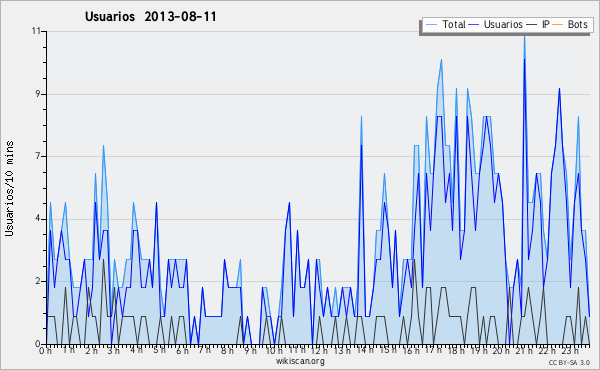
Task: Click the x-axis label '4 h'
Action: click(136, 350)
